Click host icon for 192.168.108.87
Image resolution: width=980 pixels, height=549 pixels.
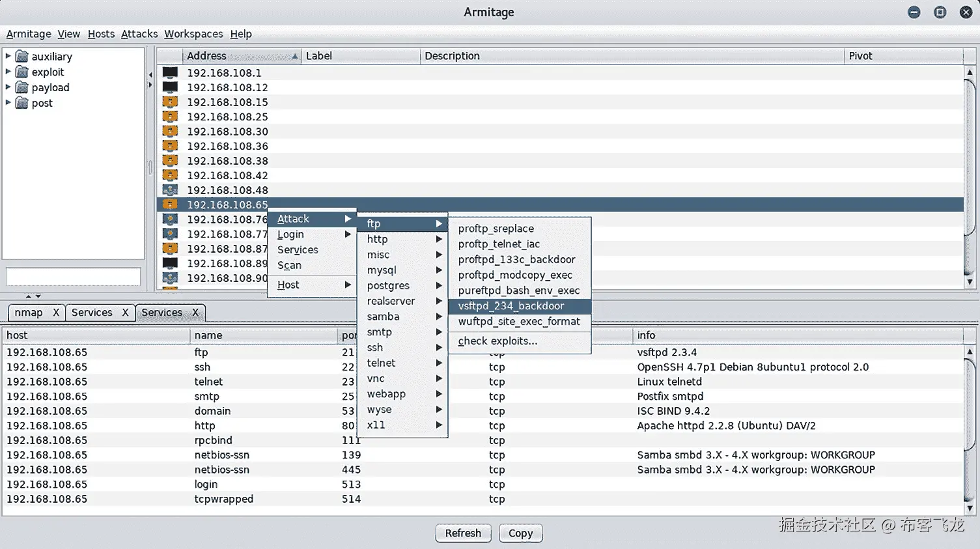click(x=170, y=248)
